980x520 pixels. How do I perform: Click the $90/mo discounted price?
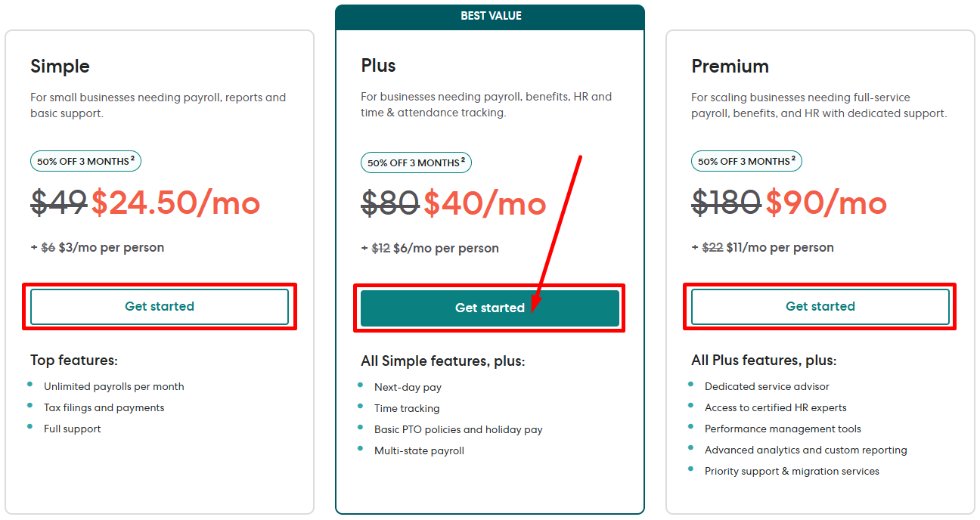pos(826,203)
